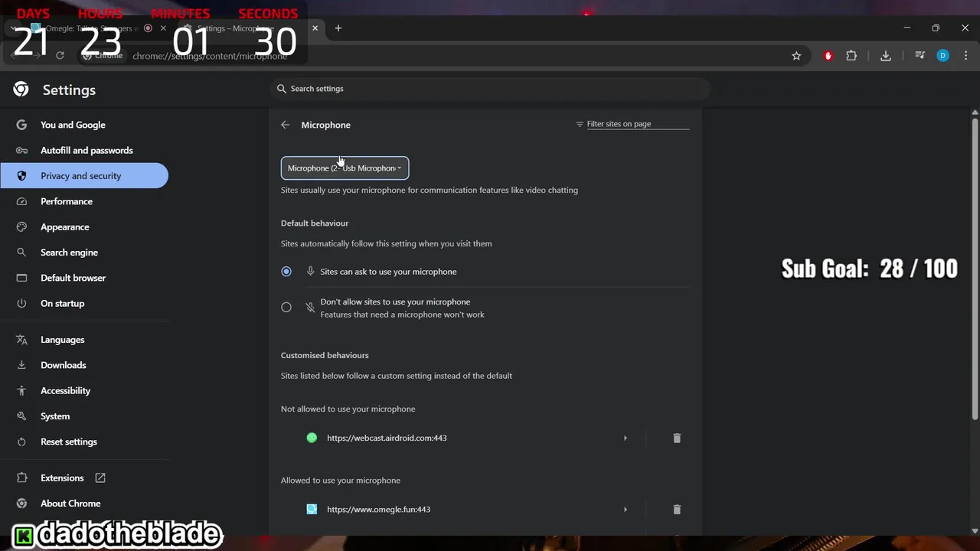
Task: Open On startup settings
Action: tap(62, 304)
